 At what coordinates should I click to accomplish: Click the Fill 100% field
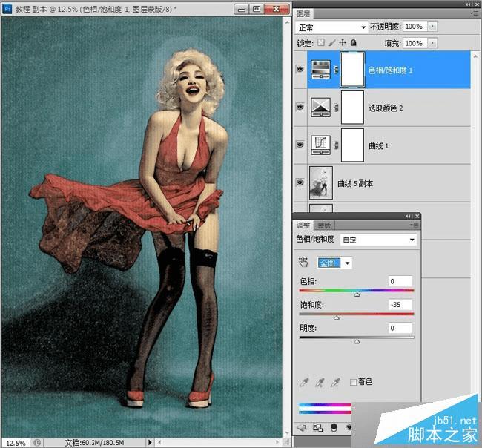pos(415,43)
